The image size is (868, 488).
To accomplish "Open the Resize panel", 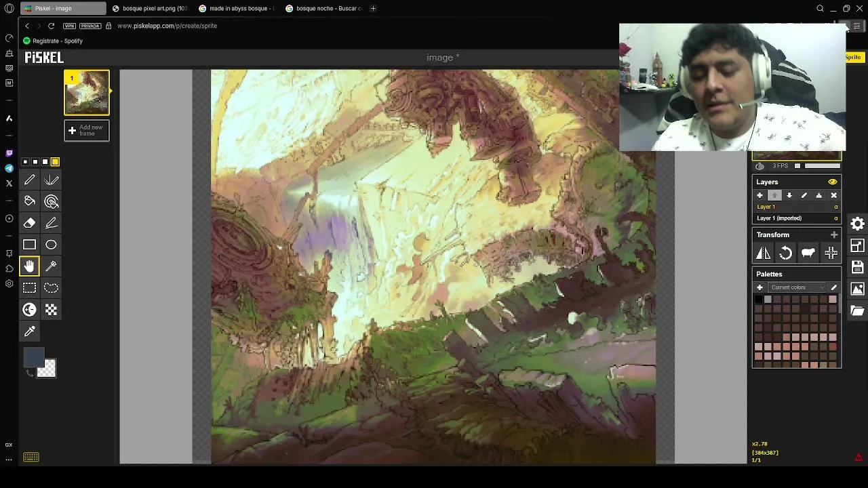I will pos(858,245).
